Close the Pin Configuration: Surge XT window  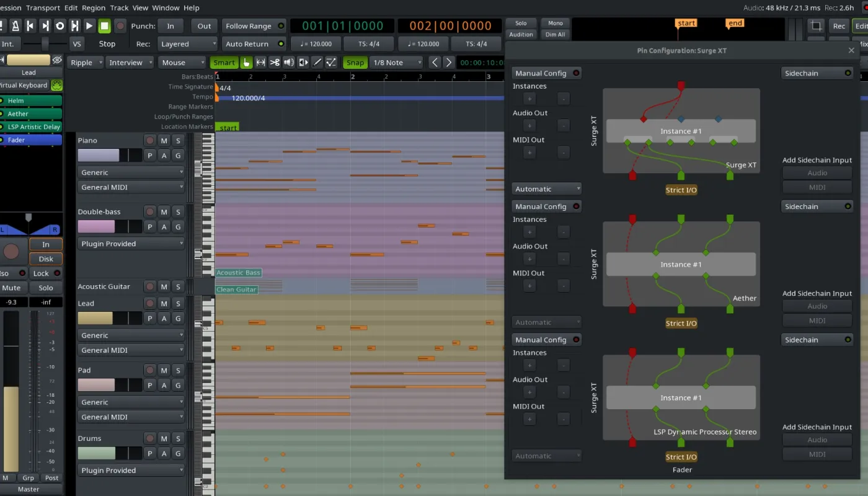[851, 50]
